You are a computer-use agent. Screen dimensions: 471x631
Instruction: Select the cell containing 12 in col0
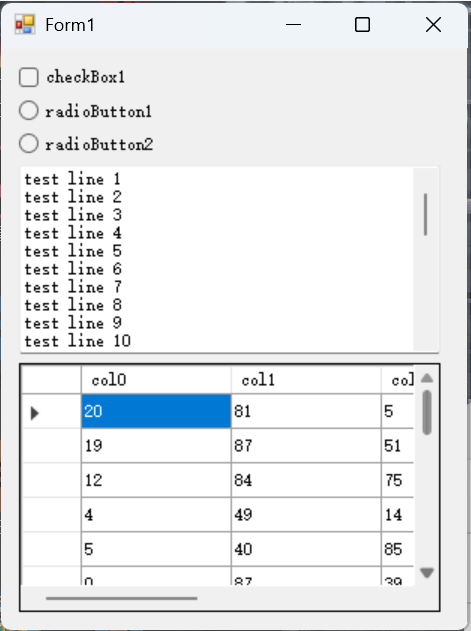tap(156, 480)
